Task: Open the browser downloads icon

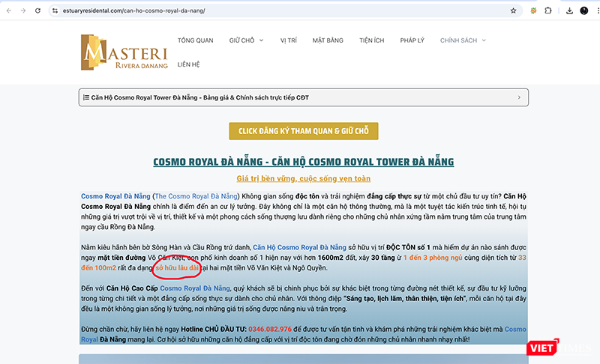Action: 569,11
